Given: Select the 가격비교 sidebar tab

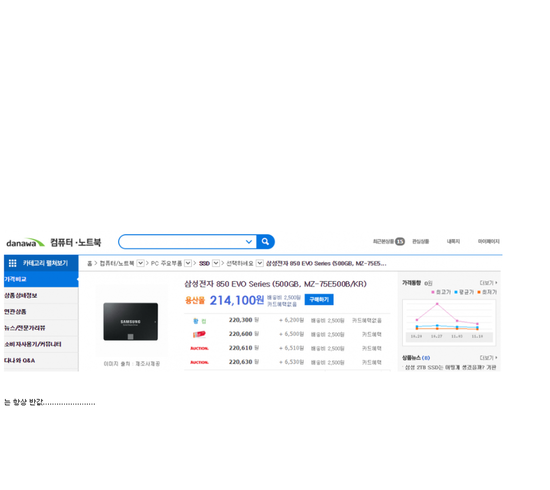Looking at the screenshot, I should tap(41, 279).
